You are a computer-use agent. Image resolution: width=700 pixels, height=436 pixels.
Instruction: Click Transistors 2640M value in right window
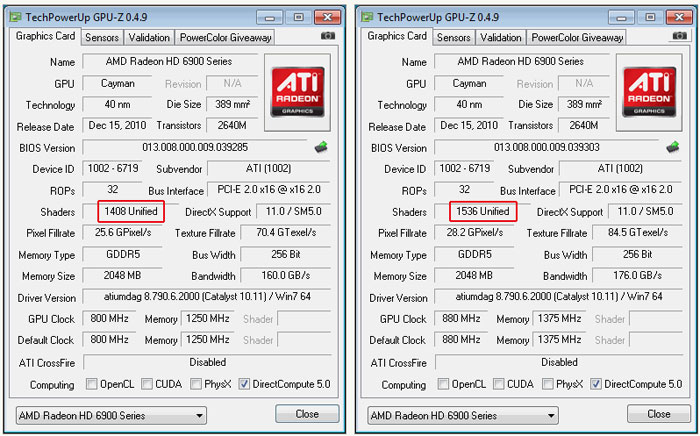(584, 126)
